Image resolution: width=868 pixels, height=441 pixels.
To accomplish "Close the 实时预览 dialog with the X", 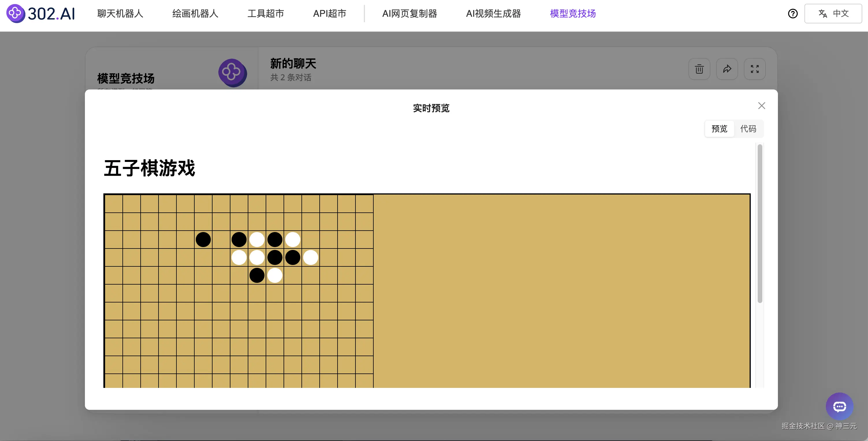I will point(761,106).
